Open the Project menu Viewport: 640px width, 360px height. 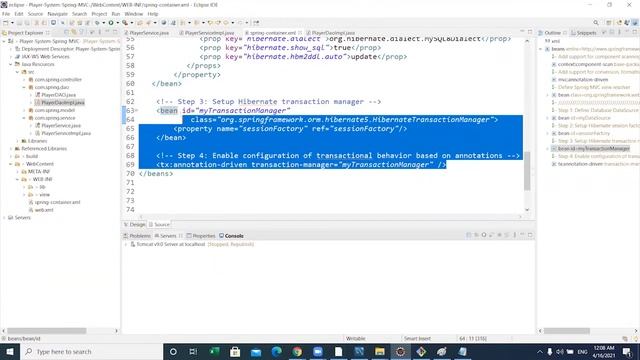coord(99,14)
